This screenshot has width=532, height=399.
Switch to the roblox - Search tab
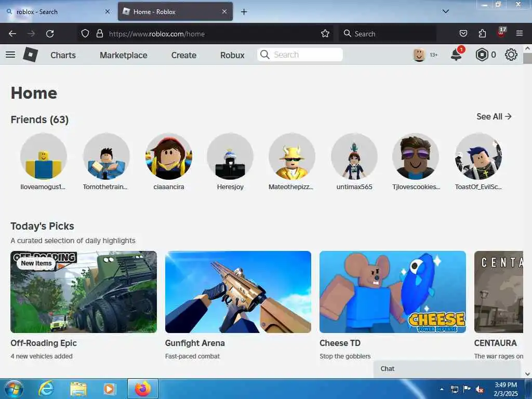(x=58, y=11)
